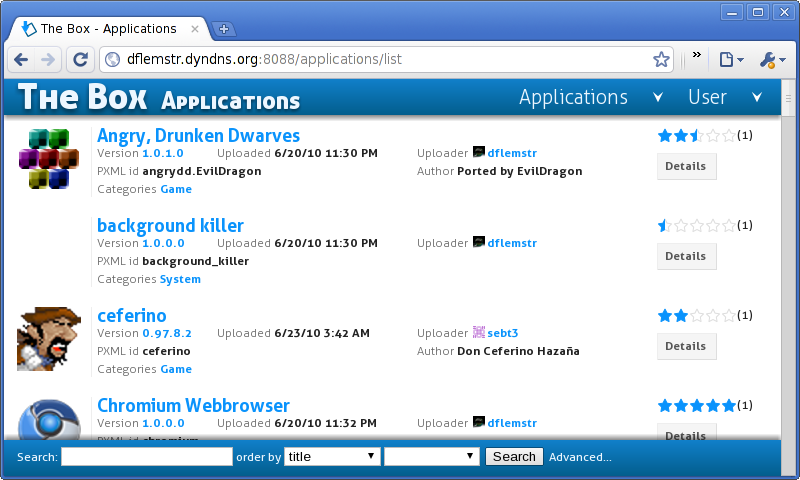Open Details for background killer
Screen dimensions: 800x480
686,256
